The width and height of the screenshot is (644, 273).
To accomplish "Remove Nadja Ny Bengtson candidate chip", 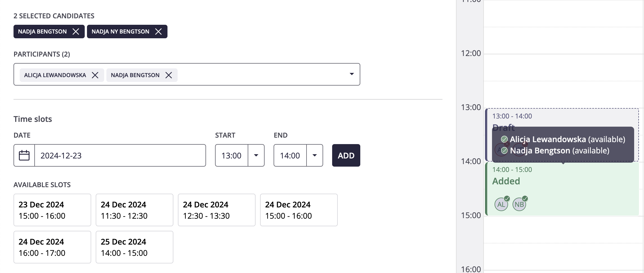I will 158,32.
